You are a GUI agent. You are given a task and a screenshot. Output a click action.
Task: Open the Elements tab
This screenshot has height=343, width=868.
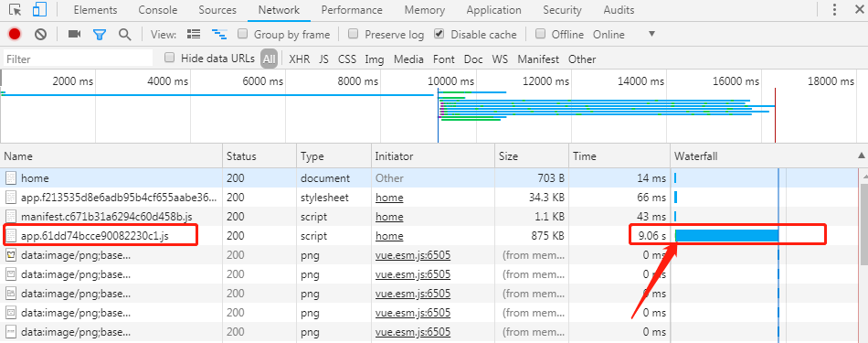(95, 10)
